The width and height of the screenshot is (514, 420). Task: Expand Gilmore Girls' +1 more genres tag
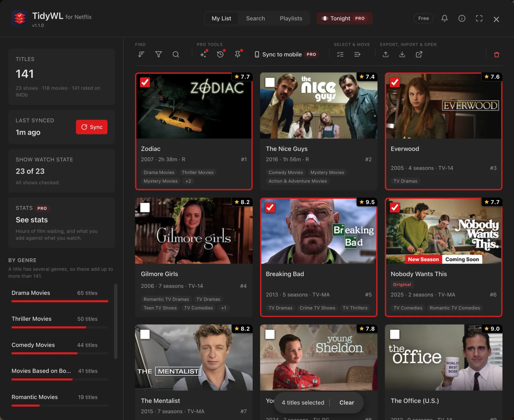pos(224,308)
